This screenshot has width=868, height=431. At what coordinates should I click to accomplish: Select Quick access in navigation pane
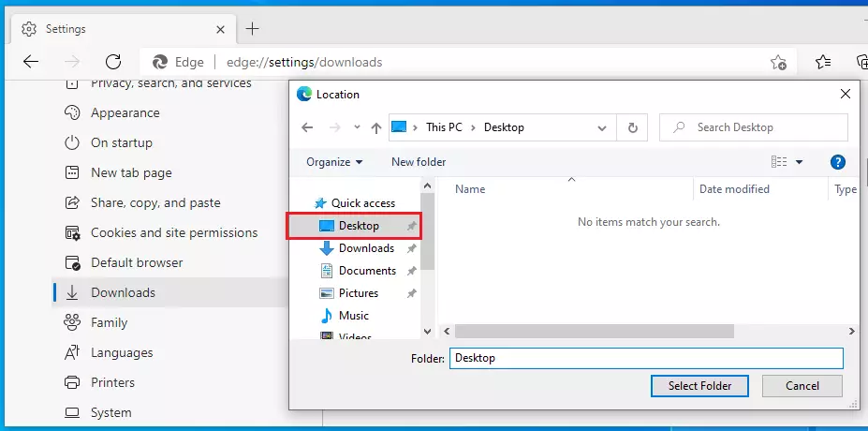click(363, 203)
